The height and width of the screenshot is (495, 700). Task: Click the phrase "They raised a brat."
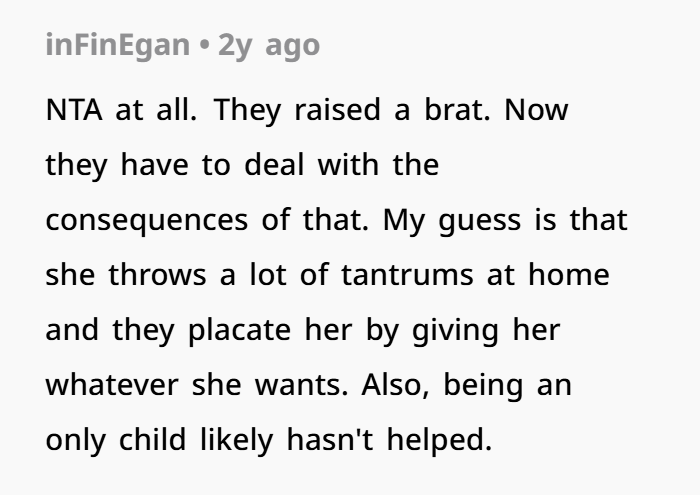[x=352, y=110]
